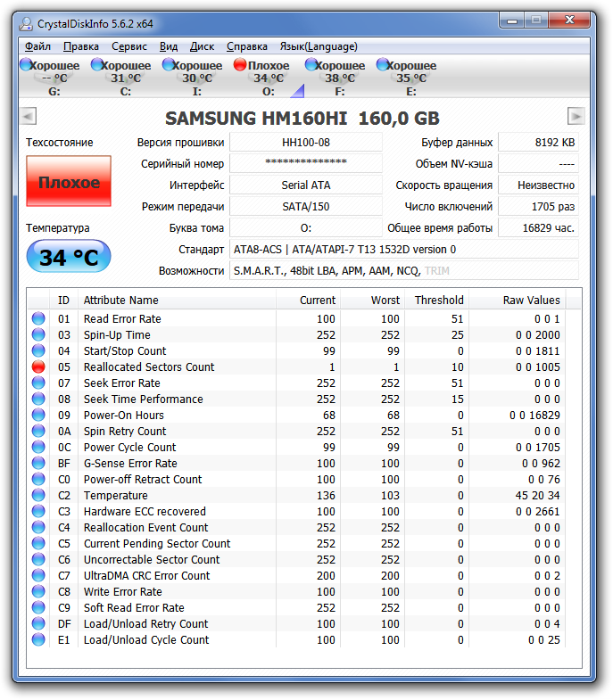Viewport: 613px width, 700px height.
Task: Click raw value 0 0 16829
Action: click(534, 416)
